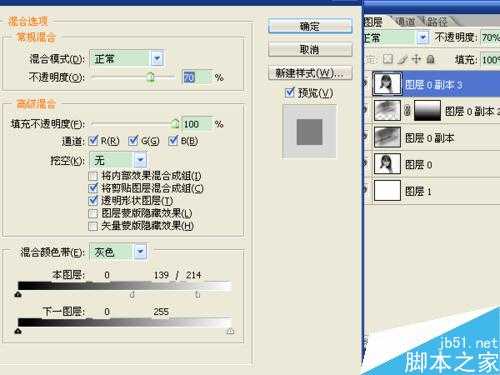Click the 不透明度(O) opacity slider handle
This screenshot has width=500, height=375.
pyautogui.click(x=151, y=77)
